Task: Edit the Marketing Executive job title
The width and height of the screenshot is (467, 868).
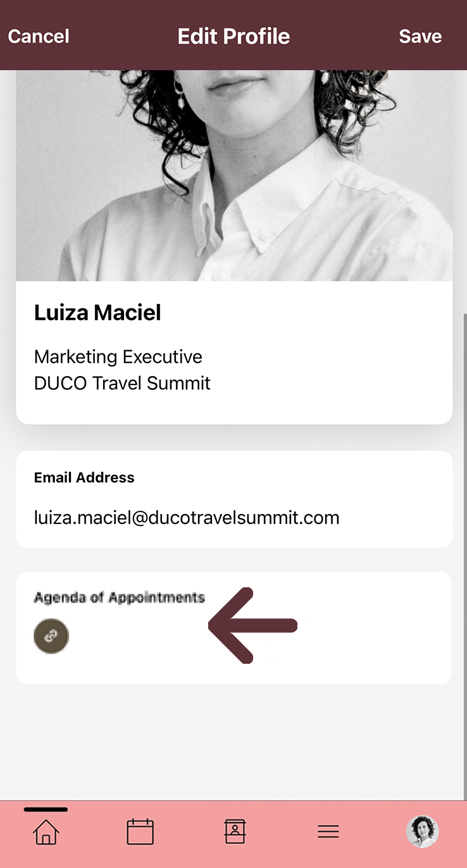Action: coord(118,357)
